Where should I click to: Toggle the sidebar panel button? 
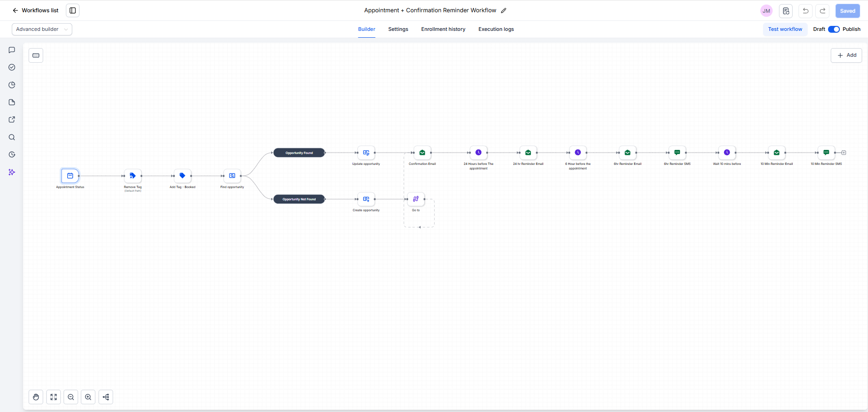73,10
